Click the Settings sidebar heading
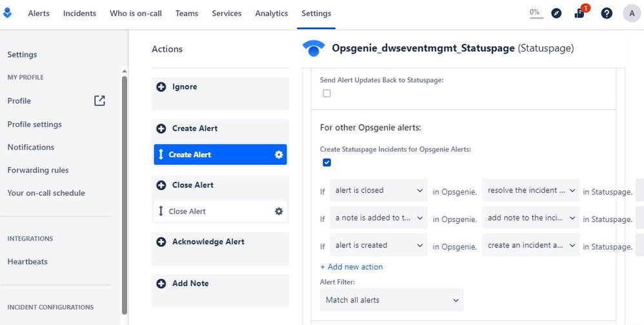This screenshot has width=644, height=325. click(x=22, y=55)
